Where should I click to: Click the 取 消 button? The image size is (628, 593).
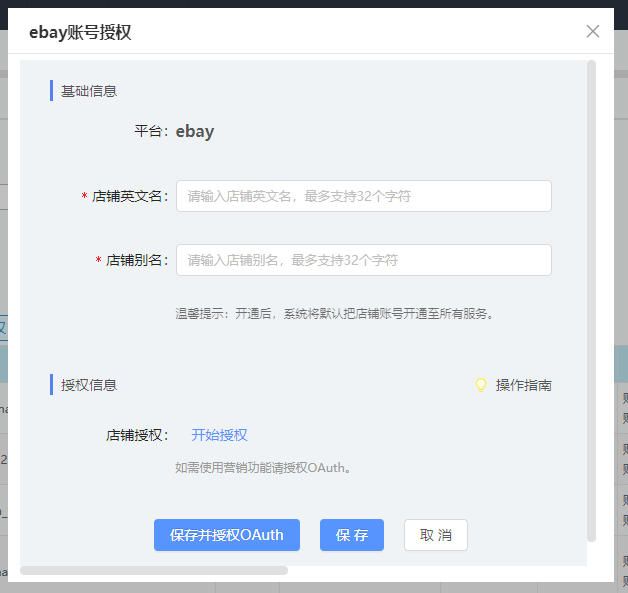click(436, 535)
